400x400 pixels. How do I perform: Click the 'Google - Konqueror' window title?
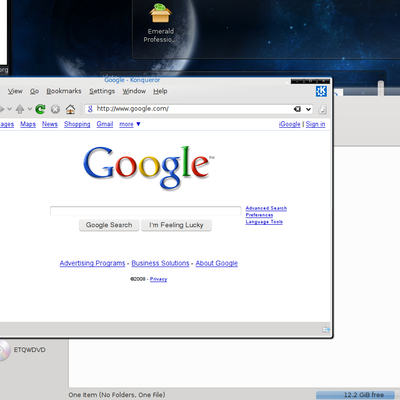[132, 80]
